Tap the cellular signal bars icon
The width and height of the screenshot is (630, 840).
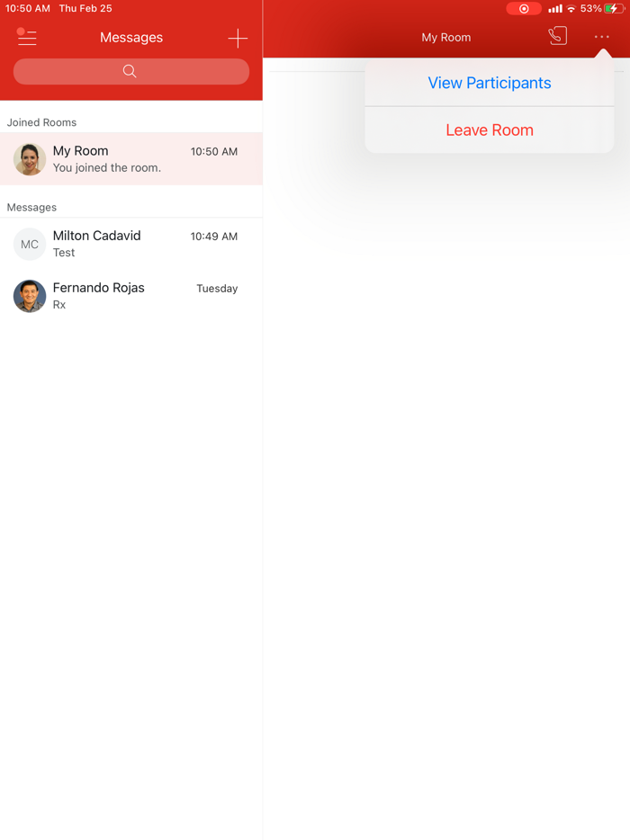555,9
